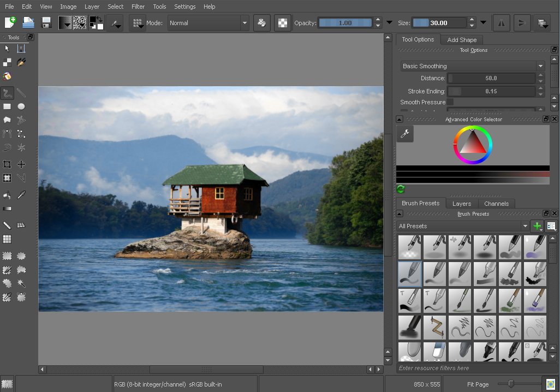Select the Ellipse shape tool
The image size is (560, 392).
pyautogui.click(x=21, y=106)
